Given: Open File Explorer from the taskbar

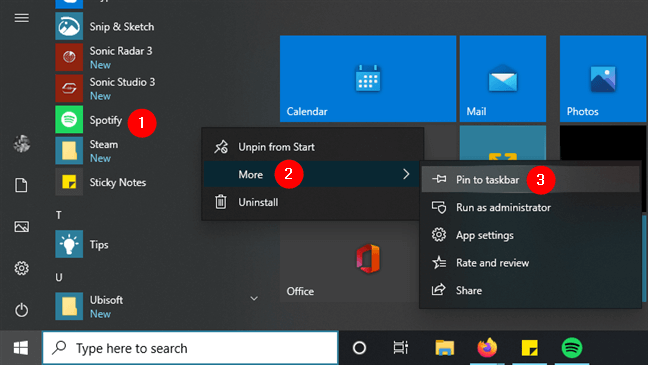Looking at the screenshot, I should click(x=445, y=348).
